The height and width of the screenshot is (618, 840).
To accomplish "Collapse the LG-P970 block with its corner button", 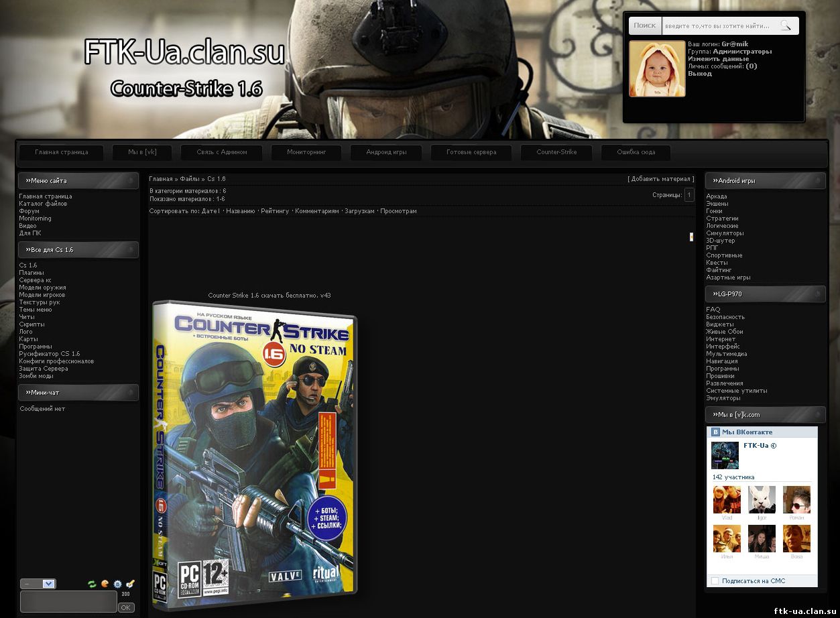I will click(818, 294).
